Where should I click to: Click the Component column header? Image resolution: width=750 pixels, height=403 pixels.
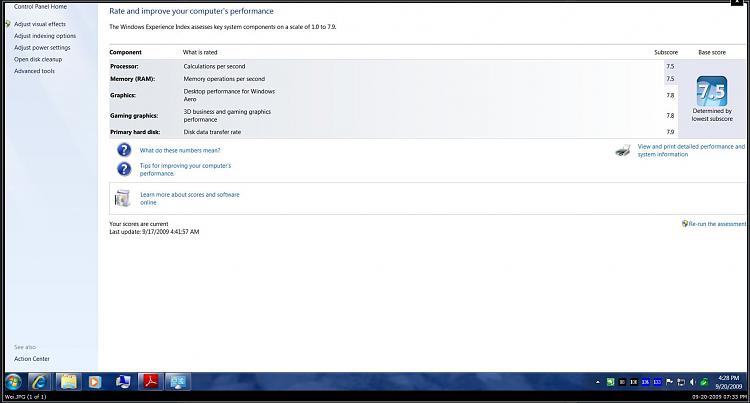[x=125, y=52]
